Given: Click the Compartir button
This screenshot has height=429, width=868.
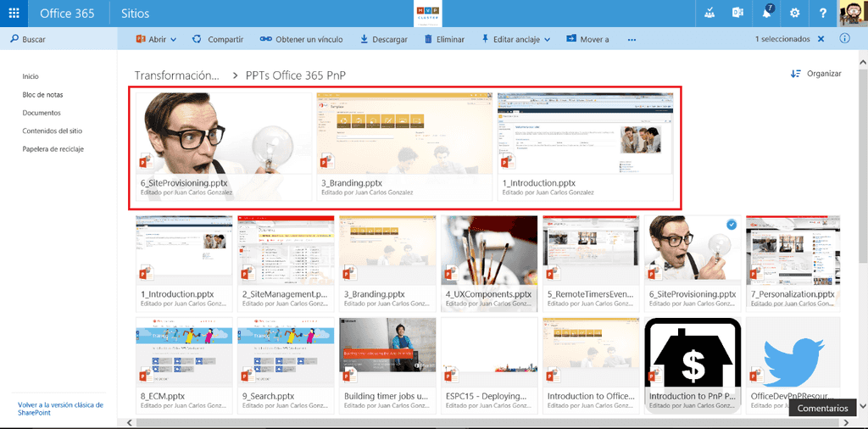Looking at the screenshot, I should coord(218,39).
